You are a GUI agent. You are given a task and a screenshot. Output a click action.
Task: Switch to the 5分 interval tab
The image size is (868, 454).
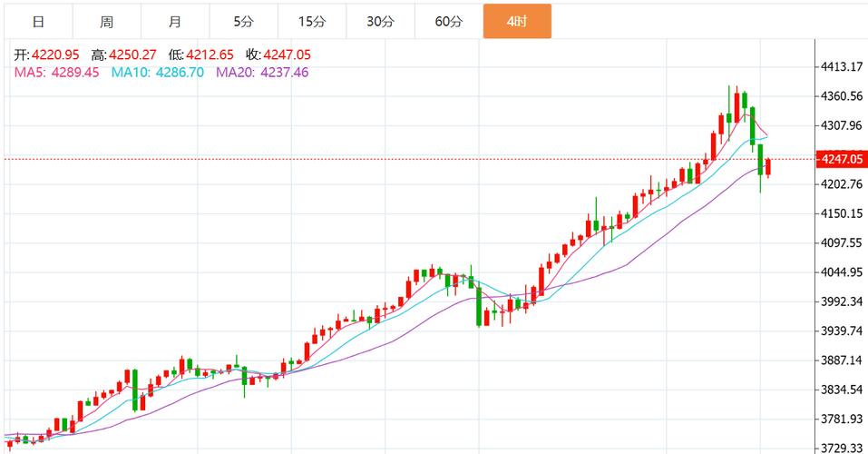pos(243,22)
